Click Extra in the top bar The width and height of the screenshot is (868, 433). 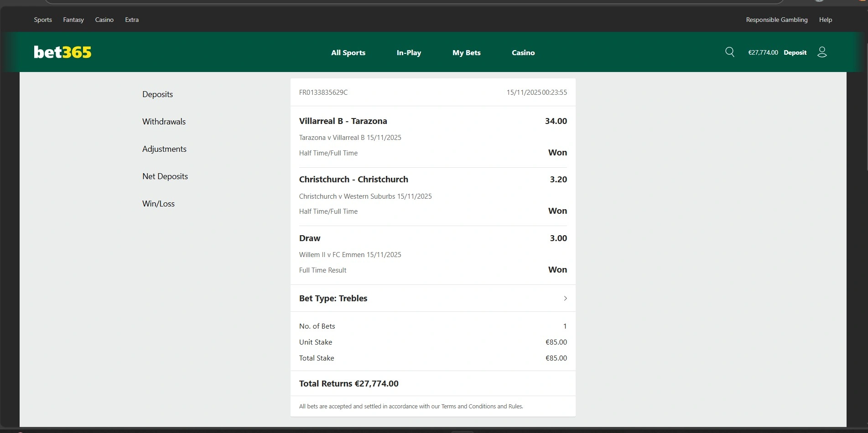tap(132, 20)
